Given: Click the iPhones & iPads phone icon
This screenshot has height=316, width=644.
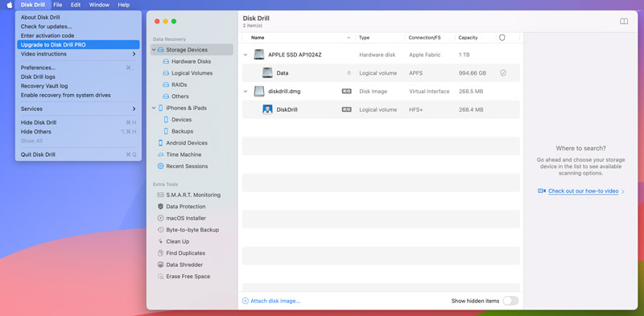Looking at the screenshot, I should coord(160,108).
